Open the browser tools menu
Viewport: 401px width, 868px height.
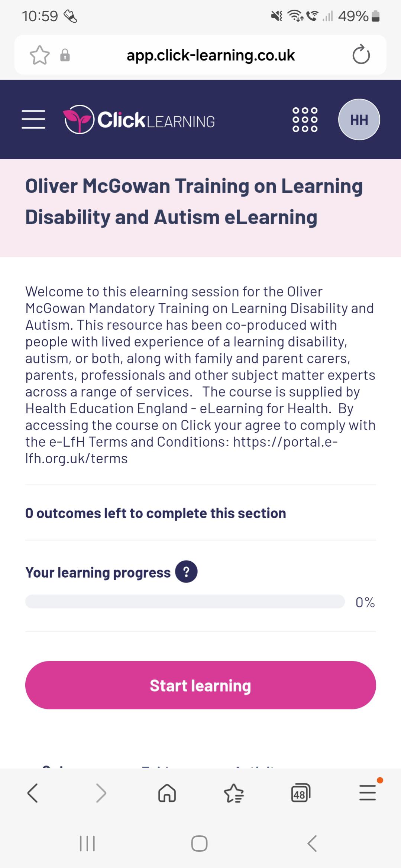(x=368, y=793)
